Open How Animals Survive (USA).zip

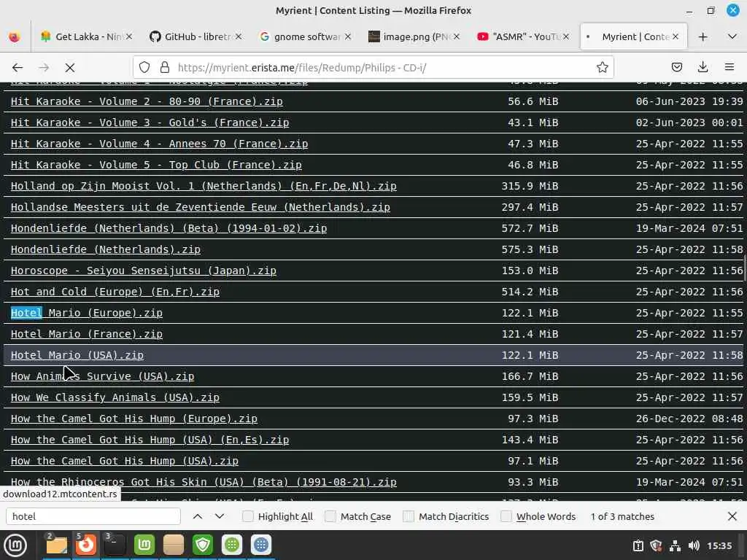click(x=102, y=376)
